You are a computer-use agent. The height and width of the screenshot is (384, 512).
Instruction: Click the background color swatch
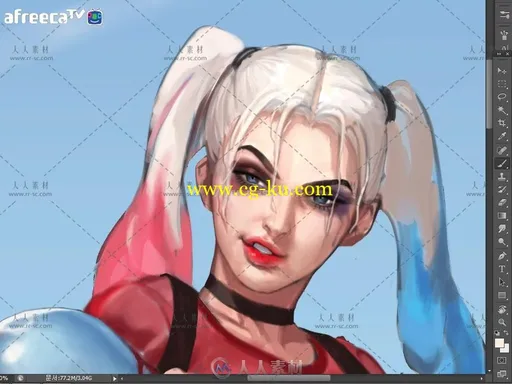pos(505,349)
